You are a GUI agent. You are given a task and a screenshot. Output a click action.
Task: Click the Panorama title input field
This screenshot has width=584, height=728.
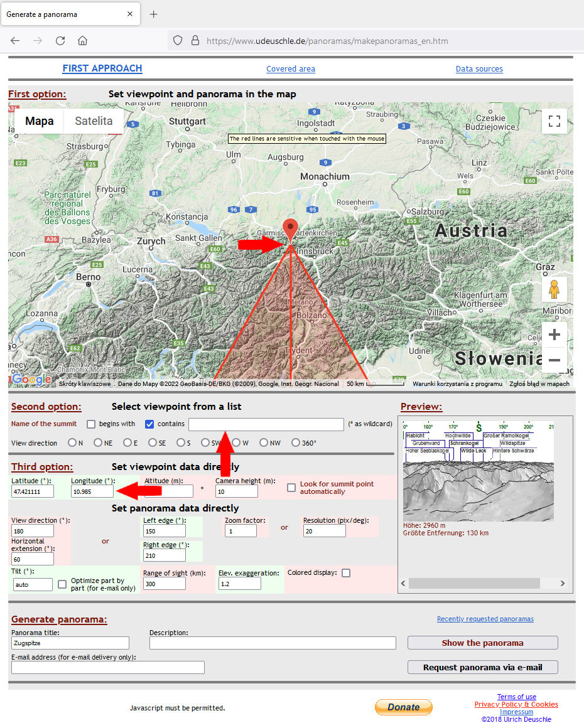[x=70, y=643]
